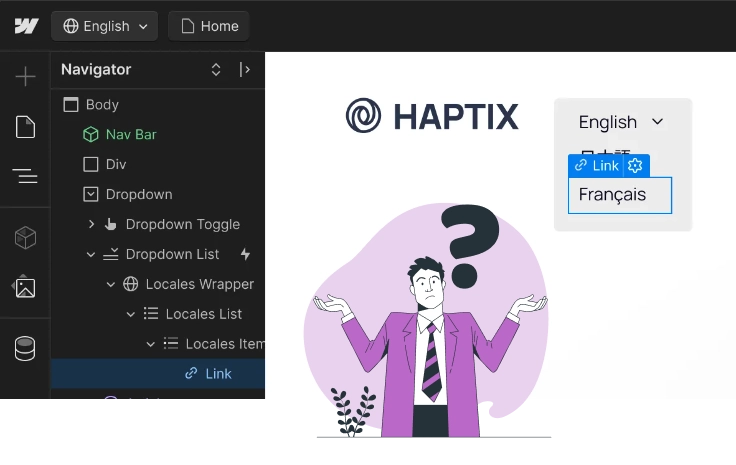Click the Link label tag on canvas

click(x=596, y=166)
